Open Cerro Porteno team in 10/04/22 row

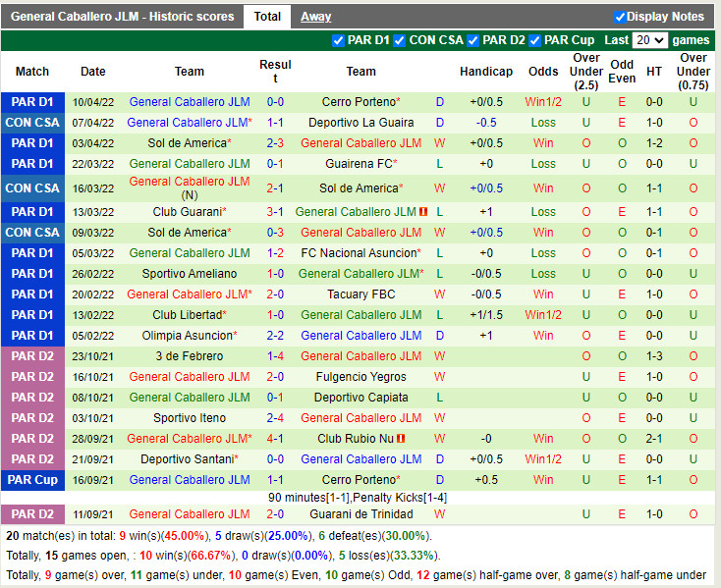[360, 102]
